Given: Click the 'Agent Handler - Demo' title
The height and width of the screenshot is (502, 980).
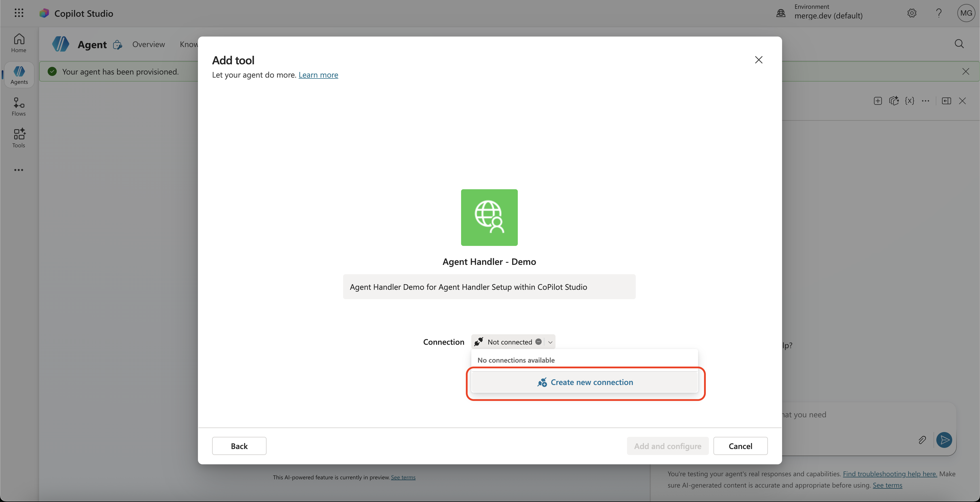Looking at the screenshot, I should coord(489,261).
